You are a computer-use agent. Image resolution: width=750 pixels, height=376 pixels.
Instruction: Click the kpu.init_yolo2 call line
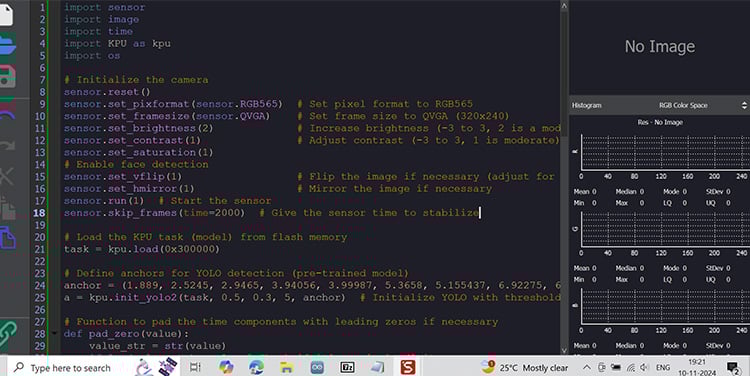(205, 298)
